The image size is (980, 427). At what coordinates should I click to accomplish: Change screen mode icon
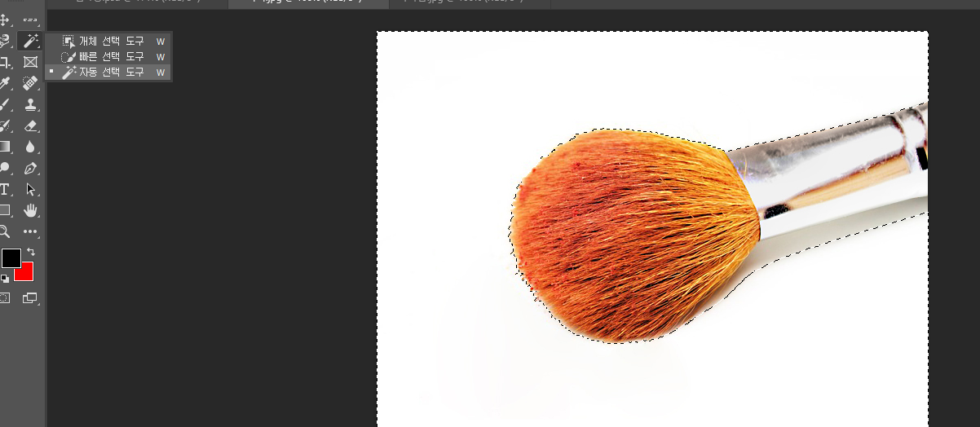click(30, 298)
